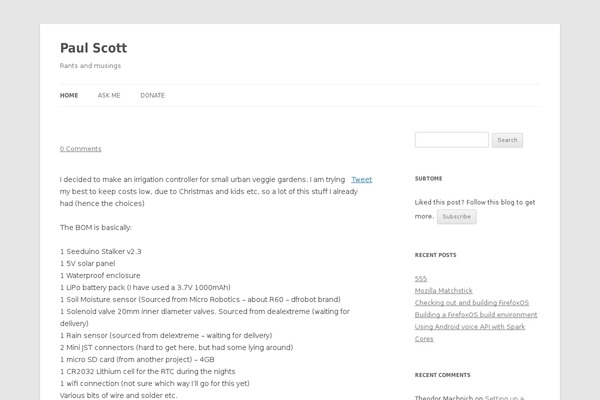Screen dimensions: 600x400
Task: Open the Mozilla Matchstick post
Action: [x=443, y=291]
